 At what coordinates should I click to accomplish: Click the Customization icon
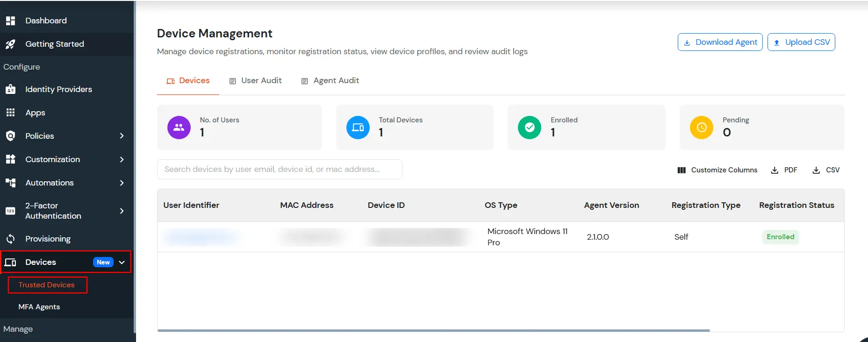click(10, 159)
